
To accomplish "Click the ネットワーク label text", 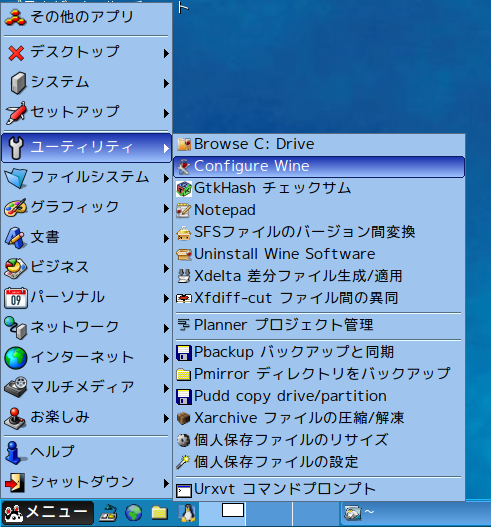I will [75, 327].
